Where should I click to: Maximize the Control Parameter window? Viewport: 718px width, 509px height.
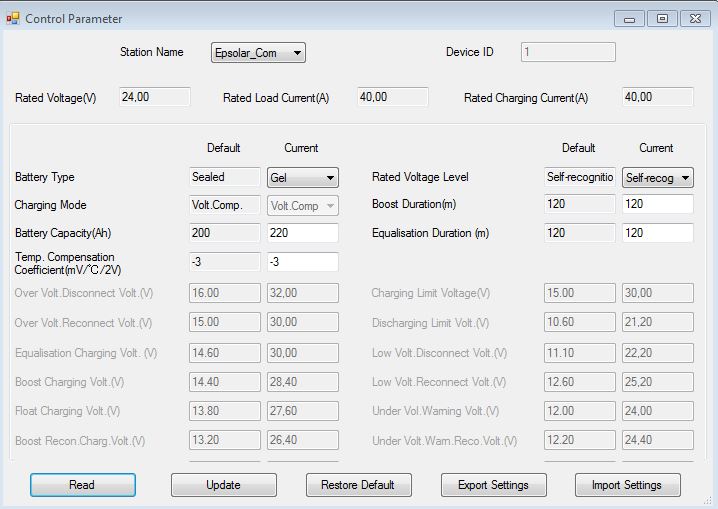(x=661, y=19)
